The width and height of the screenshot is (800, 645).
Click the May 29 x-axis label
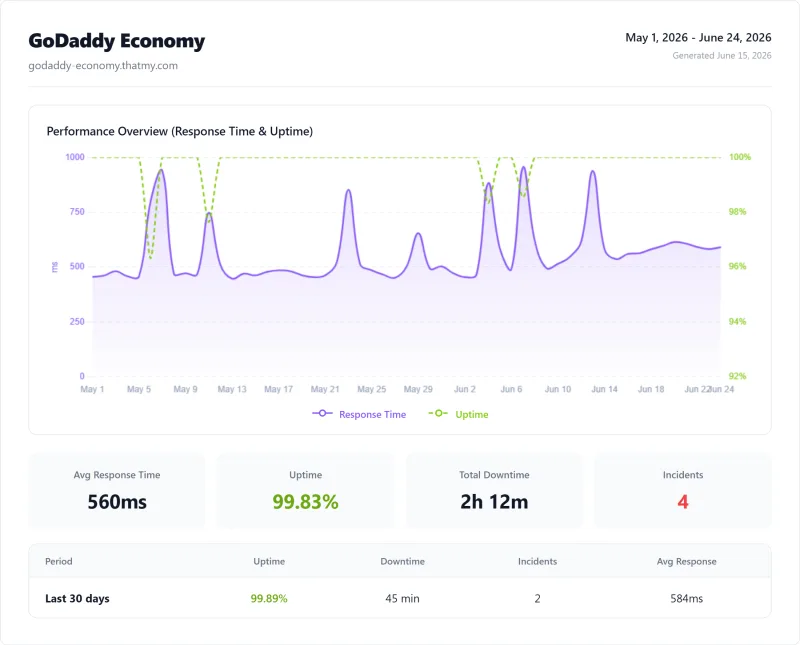click(418, 389)
